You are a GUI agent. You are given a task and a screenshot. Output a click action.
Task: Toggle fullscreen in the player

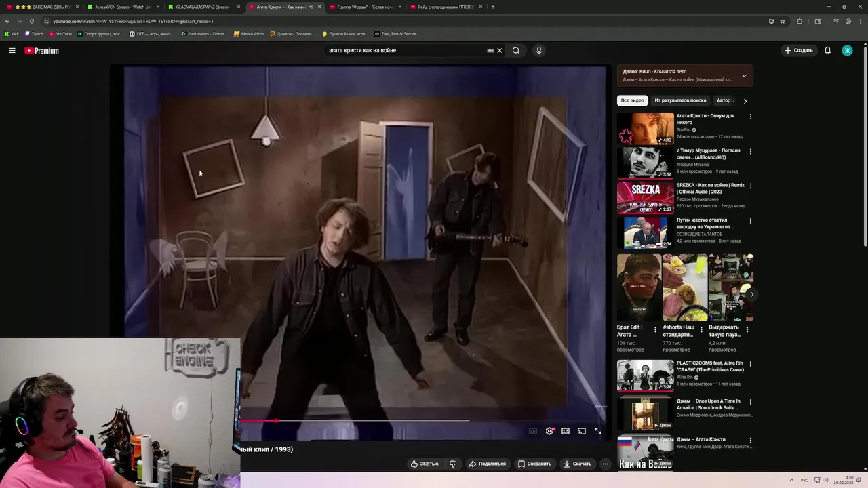(x=598, y=431)
